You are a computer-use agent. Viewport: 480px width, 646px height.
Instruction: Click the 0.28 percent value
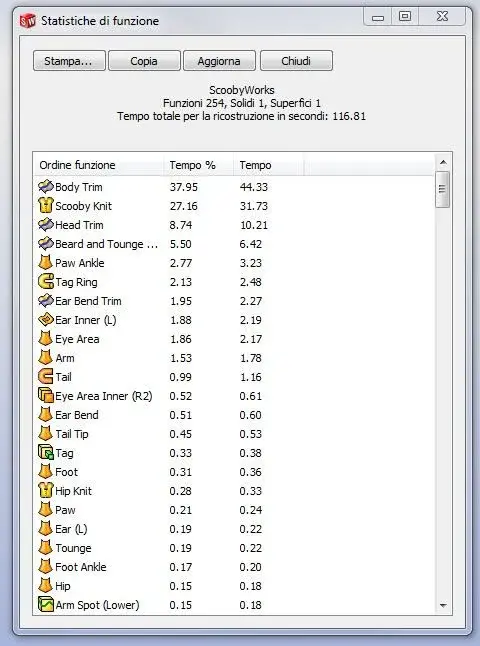(181, 491)
